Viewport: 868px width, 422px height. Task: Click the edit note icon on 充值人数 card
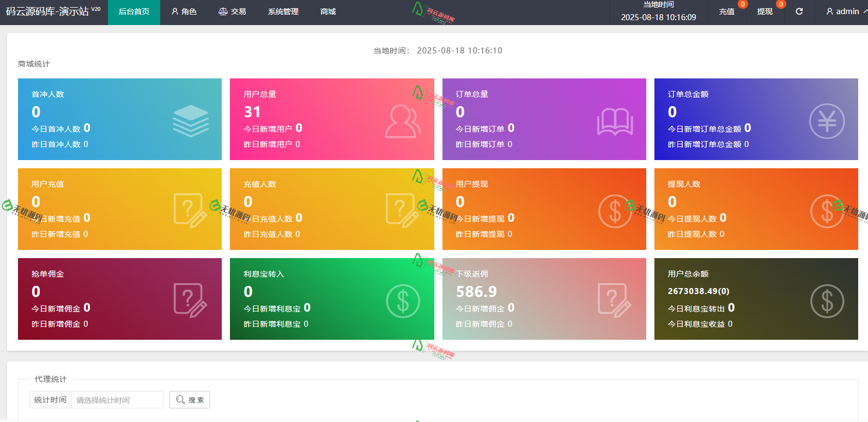tap(402, 210)
